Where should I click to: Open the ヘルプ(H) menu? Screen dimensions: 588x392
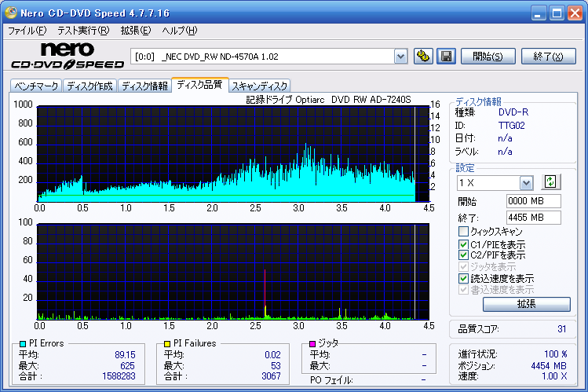click(x=179, y=31)
